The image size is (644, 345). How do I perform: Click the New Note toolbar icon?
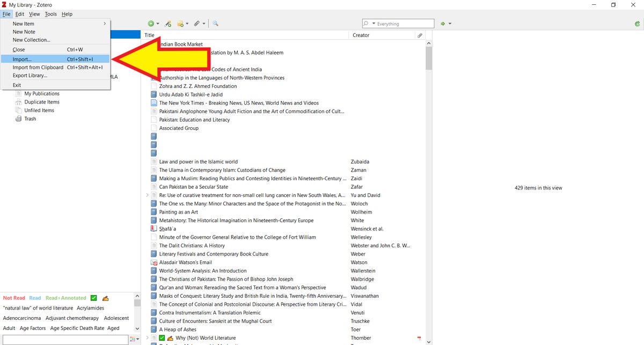(180, 24)
